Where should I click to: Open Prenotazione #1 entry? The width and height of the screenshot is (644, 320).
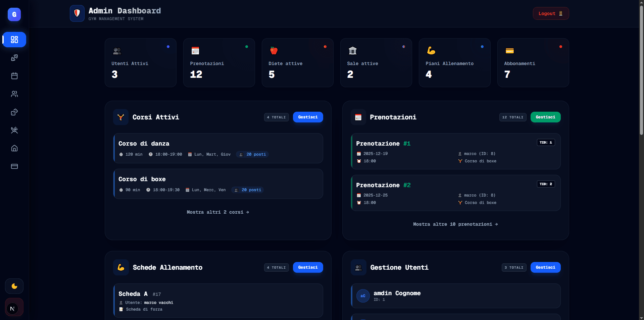pyautogui.click(x=456, y=151)
